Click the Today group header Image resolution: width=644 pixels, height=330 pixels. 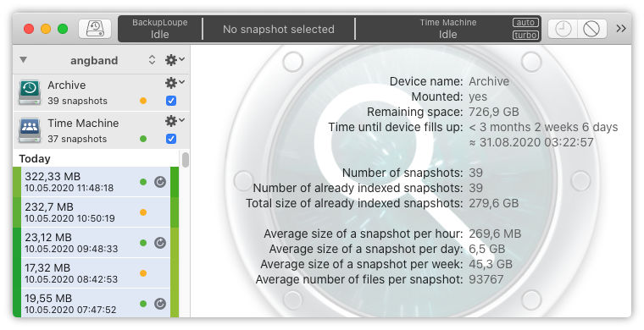(x=35, y=158)
